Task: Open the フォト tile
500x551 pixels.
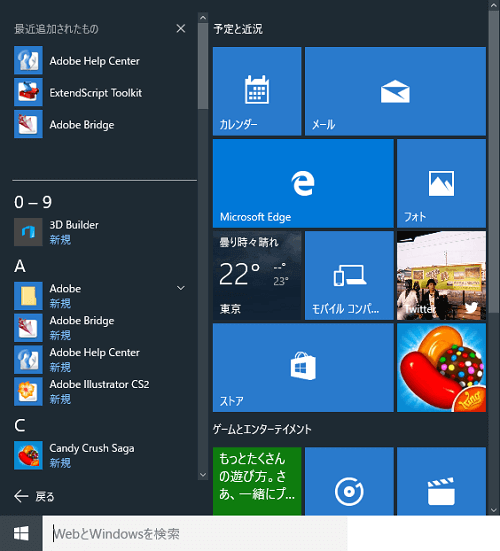Action: tap(441, 183)
